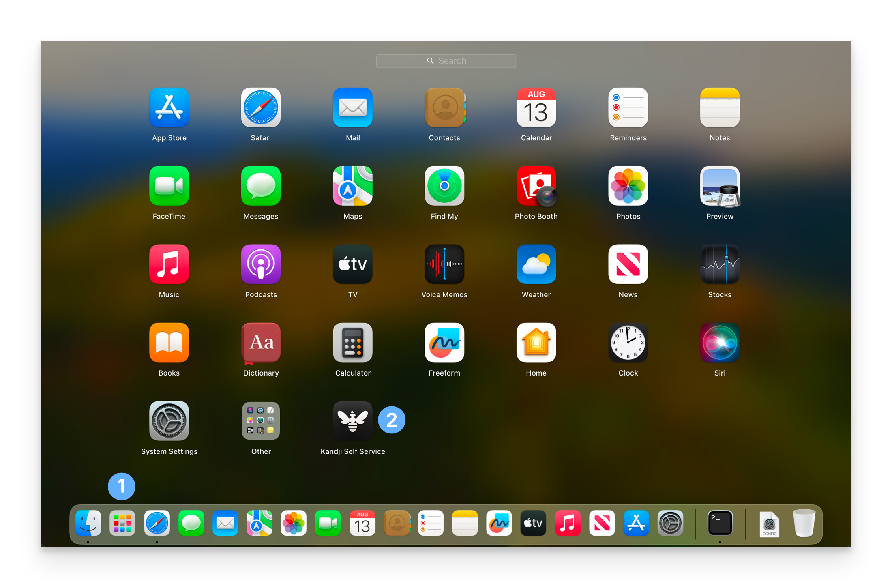Open Kandji Self Service app
This screenshot has height=588, width=892.
352,421
